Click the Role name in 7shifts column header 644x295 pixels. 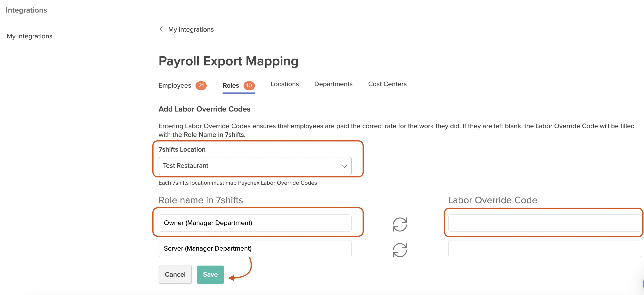tap(201, 200)
